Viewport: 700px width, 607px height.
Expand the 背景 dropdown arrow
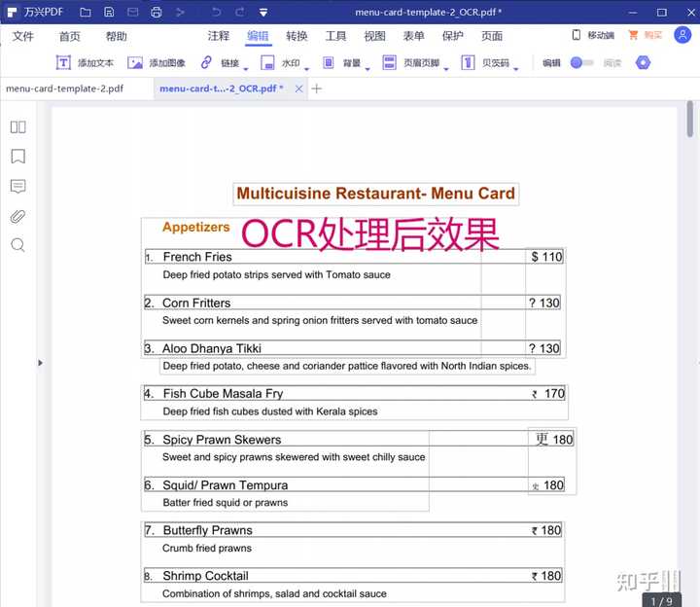click(367, 69)
